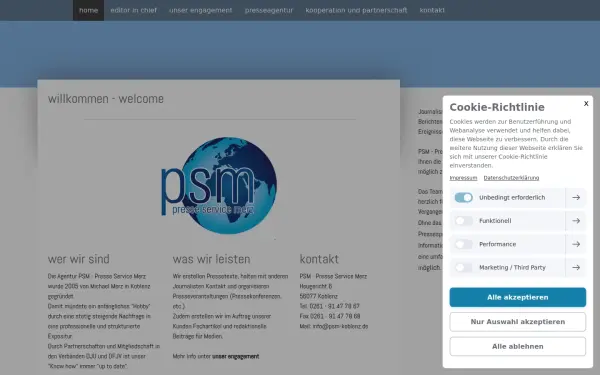The height and width of the screenshot is (375, 600).
Task: Click the Cookie-Richtlinie title
Action: tap(497, 107)
